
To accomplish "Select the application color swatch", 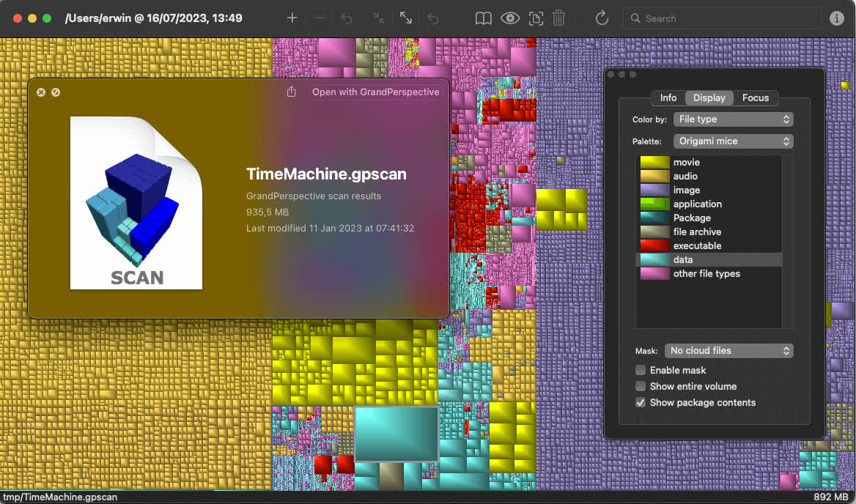I will (x=654, y=204).
